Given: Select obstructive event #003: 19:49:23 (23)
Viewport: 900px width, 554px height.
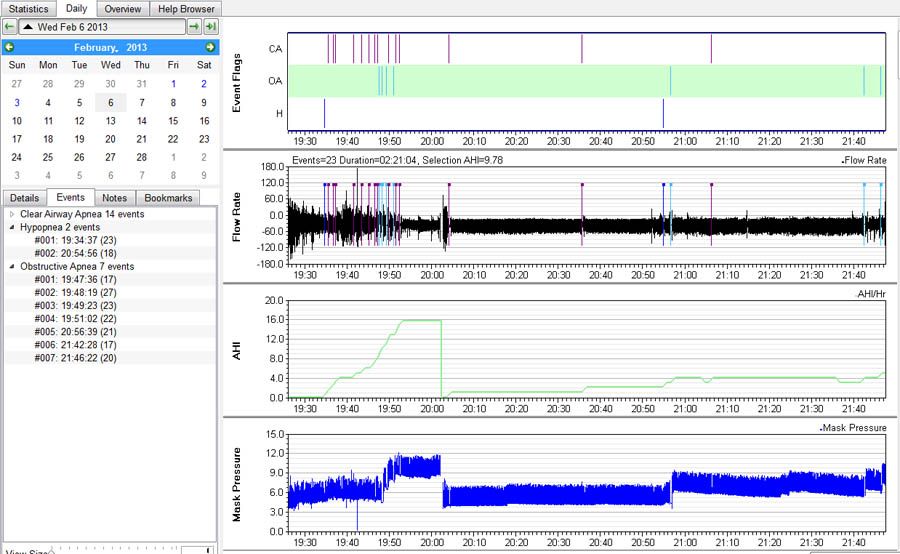Looking at the screenshot, I should (x=75, y=305).
